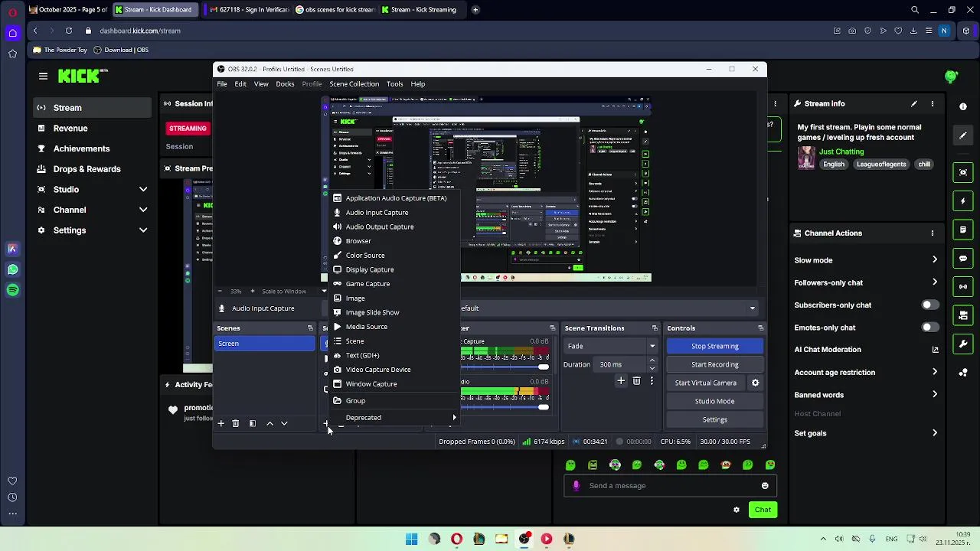The height and width of the screenshot is (551, 980).
Task: Remove the selected scene using the trash icon
Action: [x=236, y=423]
